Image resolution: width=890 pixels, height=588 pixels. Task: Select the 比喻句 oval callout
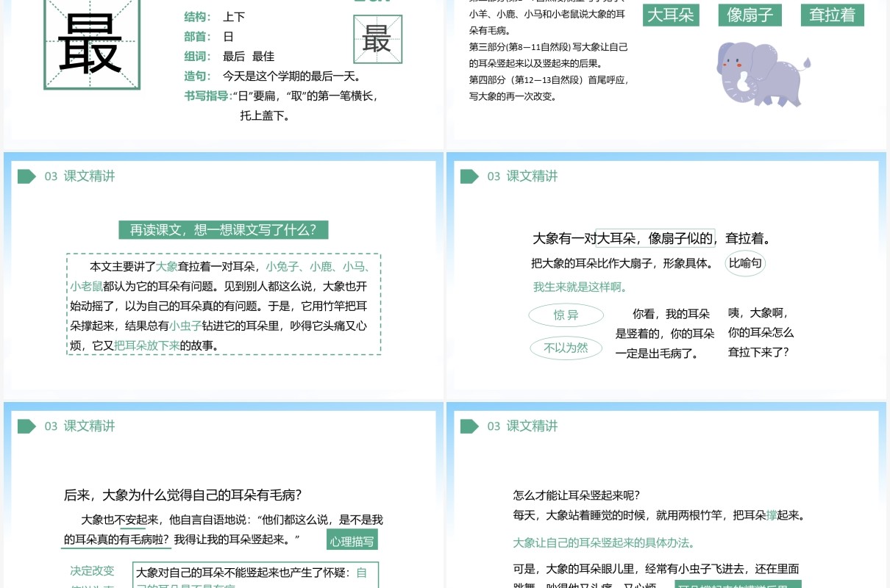[x=745, y=263]
